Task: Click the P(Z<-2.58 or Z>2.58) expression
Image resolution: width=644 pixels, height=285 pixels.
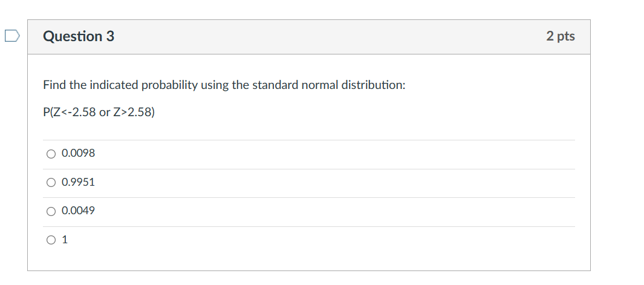Action: click(99, 113)
